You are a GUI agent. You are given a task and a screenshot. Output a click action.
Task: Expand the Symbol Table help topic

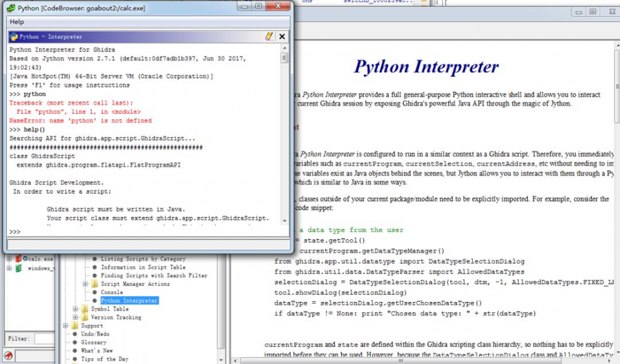pos(76,309)
